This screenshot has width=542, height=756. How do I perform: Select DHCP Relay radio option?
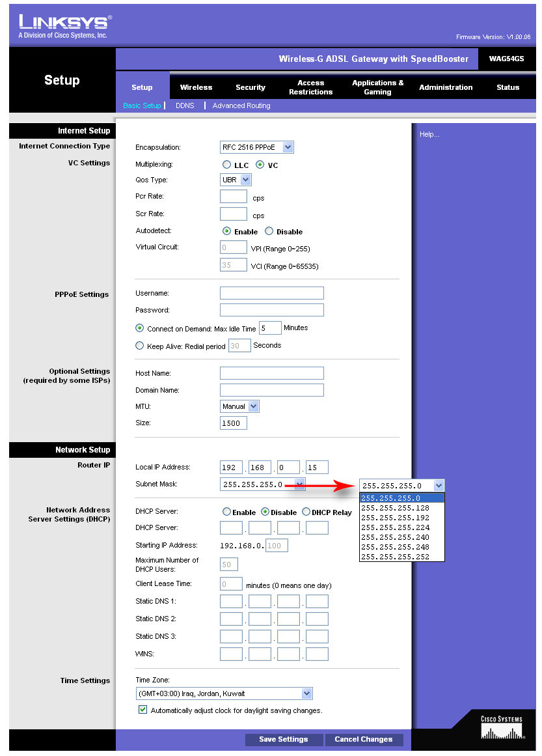coord(306,512)
